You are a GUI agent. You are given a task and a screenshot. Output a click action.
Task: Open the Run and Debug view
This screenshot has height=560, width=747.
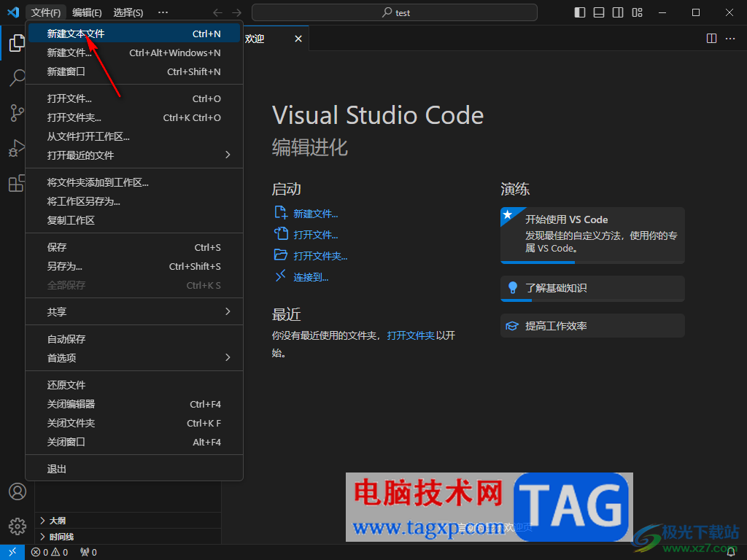17,148
